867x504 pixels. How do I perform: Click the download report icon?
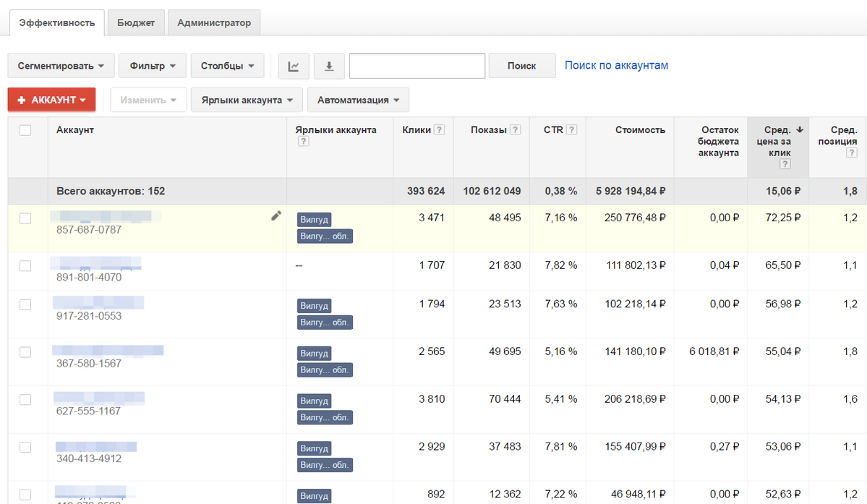point(329,66)
